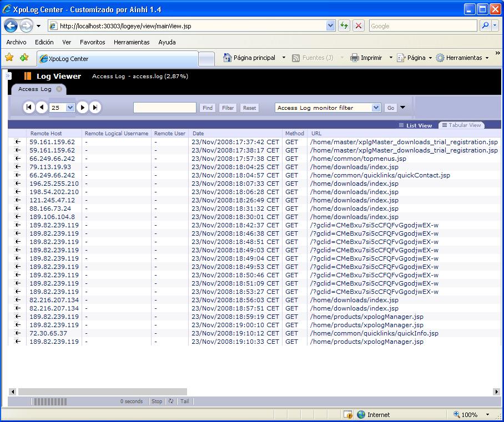The height and width of the screenshot is (422, 504).
Task: Open the Herramientas gear toolbar dropdown
Action: coord(487,58)
